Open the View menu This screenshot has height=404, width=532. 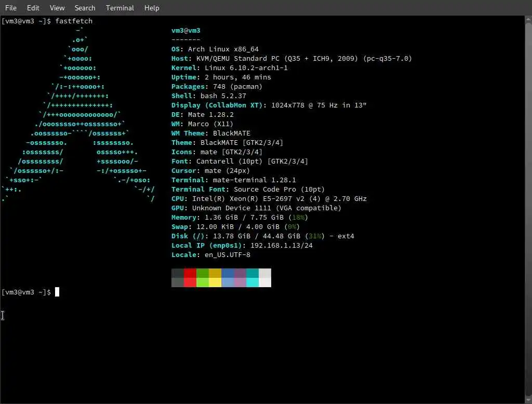coord(57,8)
